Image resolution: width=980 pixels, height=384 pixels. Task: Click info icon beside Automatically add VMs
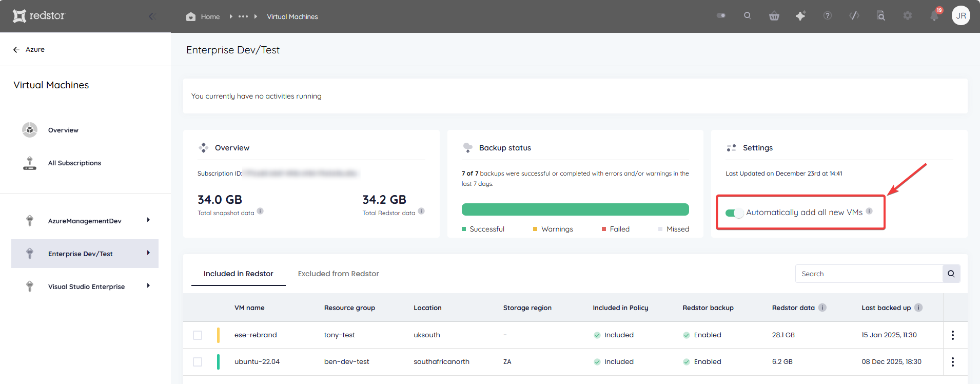tap(869, 211)
